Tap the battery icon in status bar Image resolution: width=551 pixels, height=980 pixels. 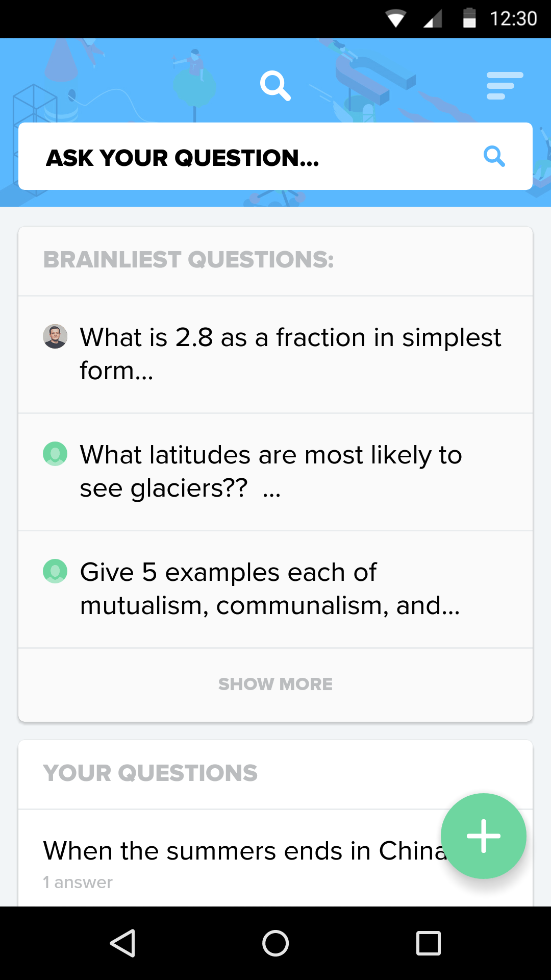[x=469, y=18]
